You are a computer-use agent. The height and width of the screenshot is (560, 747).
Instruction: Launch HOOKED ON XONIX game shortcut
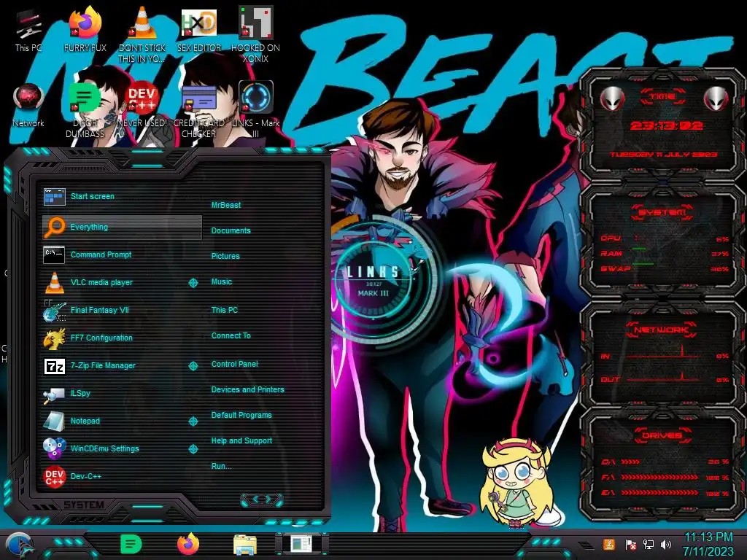coord(255,35)
